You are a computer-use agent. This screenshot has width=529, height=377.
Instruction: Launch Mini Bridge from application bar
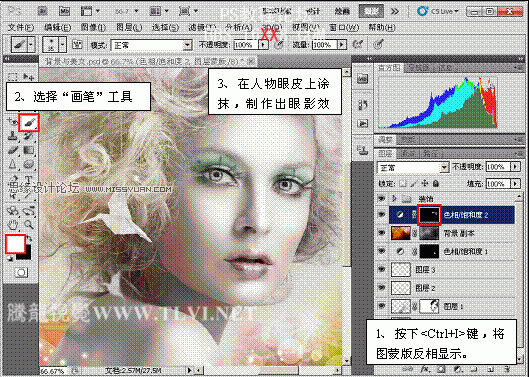64,11
